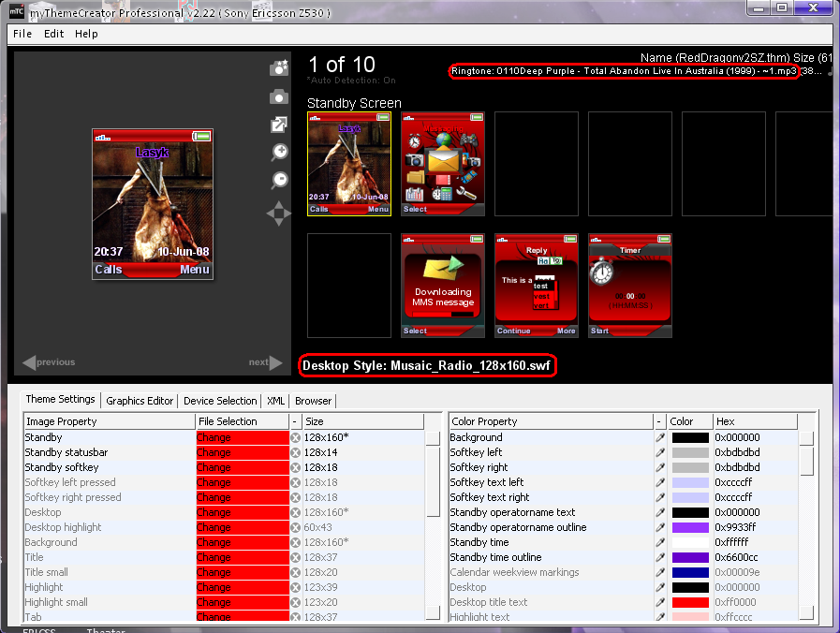Click the eyedropper for Standby operatorname outline
Screen dimensions: 840x633
click(660, 527)
